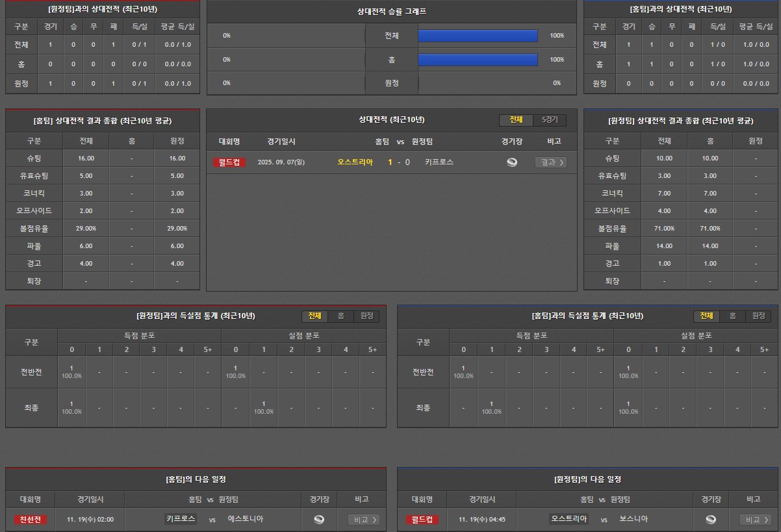The width and height of the screenshot is (781, 532).
Task: Select 전체 filter in the 상대전적 panel
Action: coord(516,120)
